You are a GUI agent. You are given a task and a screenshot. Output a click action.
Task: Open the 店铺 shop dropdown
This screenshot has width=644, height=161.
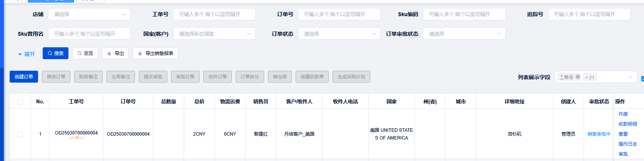(89, 15)
